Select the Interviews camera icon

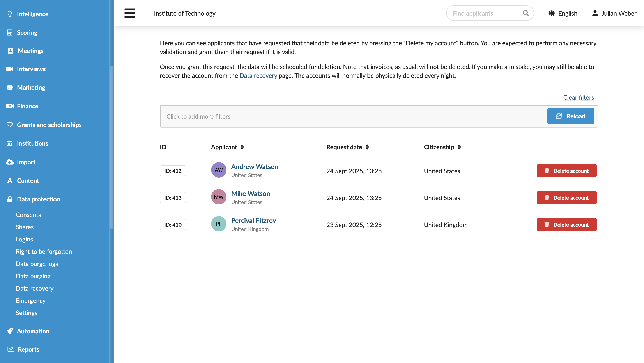[10, 69]
